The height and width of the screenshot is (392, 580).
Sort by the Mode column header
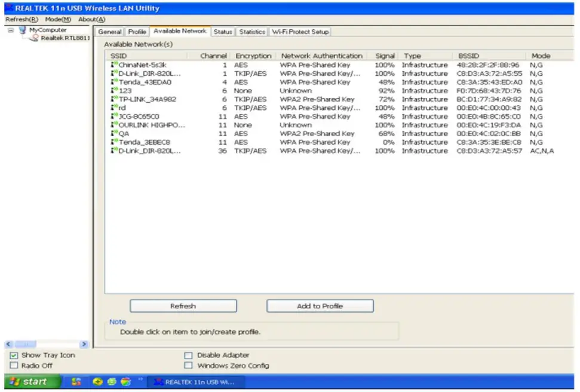point(550,56)
